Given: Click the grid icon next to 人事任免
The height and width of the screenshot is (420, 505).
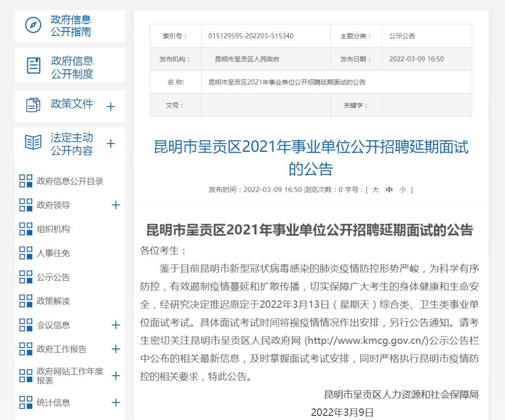Looking at the screenshot, I should (x=26, y=253).
